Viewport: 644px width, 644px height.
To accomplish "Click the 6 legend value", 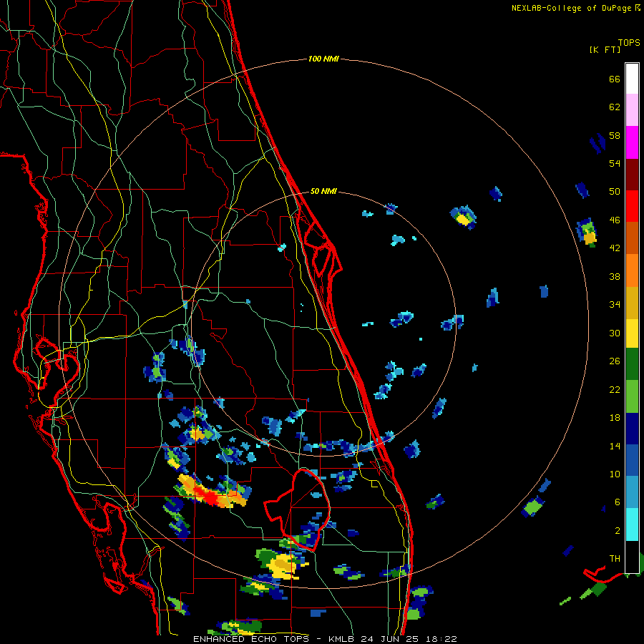I will pos(617,502).
